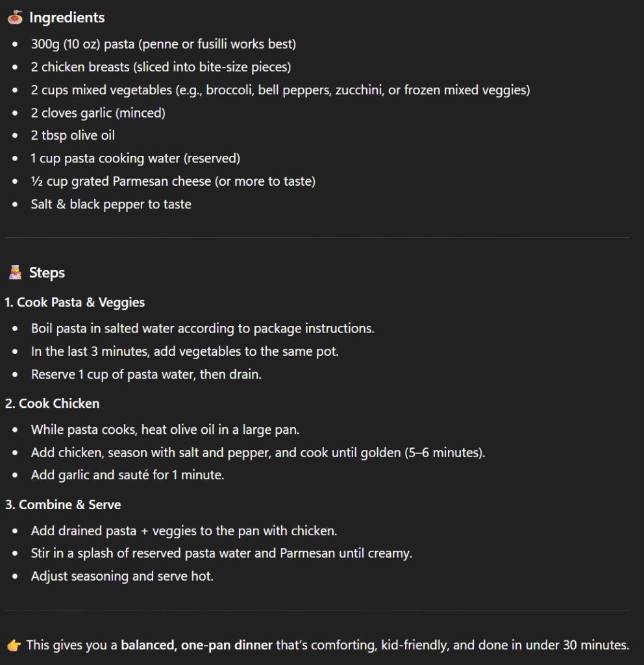Screen dimensions: 644x665
Task: Click the chef emoji beside Steps
Action: click(x=15, y=273)
